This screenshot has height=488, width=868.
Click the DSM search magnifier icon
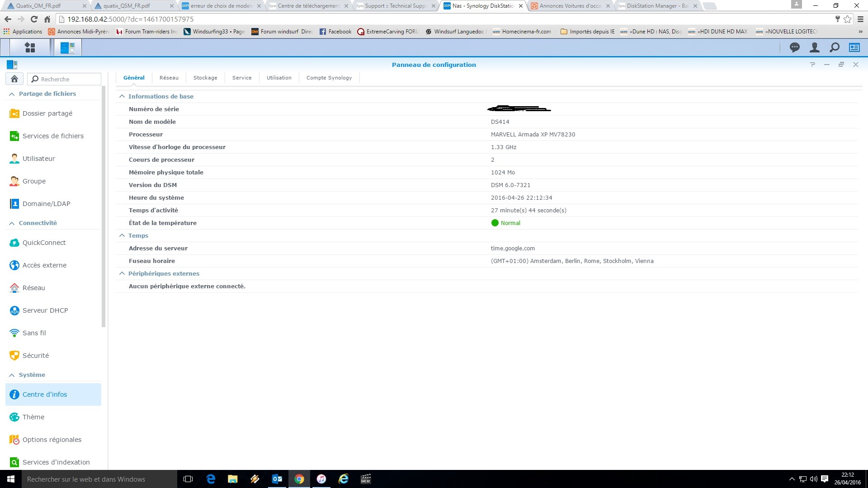pos(835,47)
